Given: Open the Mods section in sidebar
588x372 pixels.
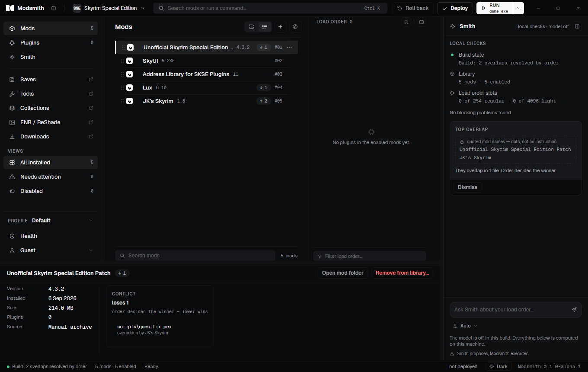Looking at the screenshot, I should [x=51, y=29].
